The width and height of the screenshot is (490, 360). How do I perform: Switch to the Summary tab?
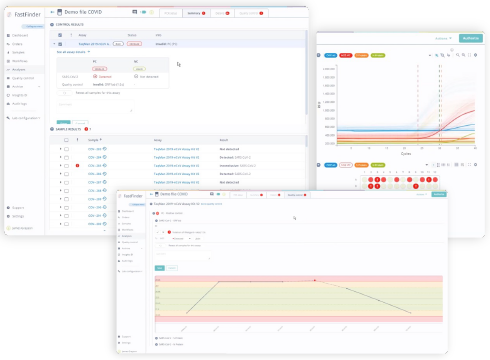[x=196, y=13]
